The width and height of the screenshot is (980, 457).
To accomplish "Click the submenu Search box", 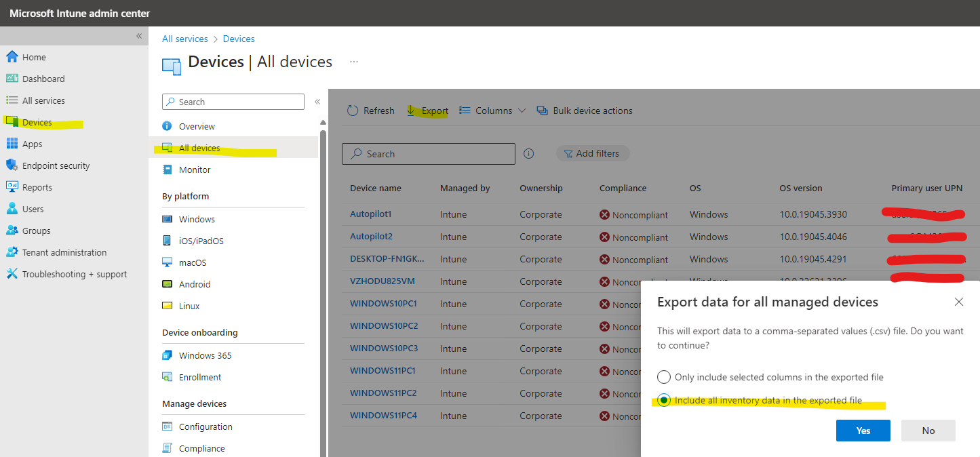I will coord(233,102).
